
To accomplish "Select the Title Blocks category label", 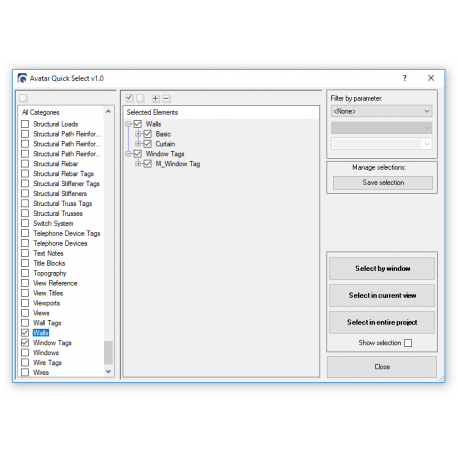I will click(x=49, y=263).
